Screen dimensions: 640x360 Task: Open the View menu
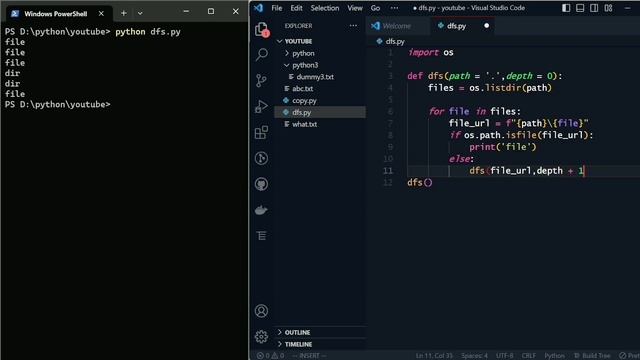pos(355,8)
